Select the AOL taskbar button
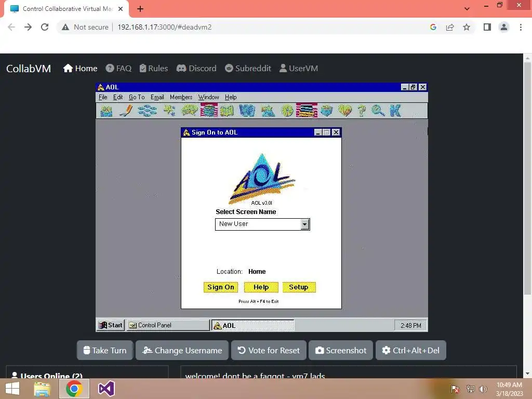Viewport: 532px width, 399px height. [253, 325]
